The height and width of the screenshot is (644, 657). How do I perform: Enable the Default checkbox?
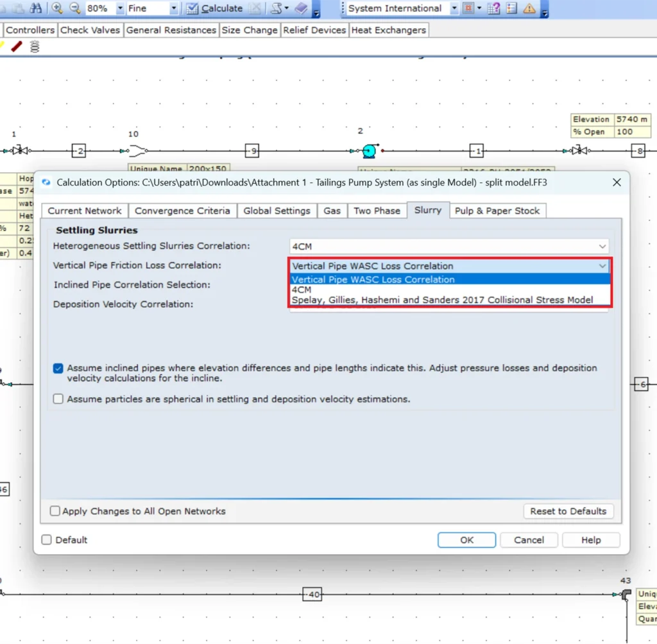[x=46, y=540]
